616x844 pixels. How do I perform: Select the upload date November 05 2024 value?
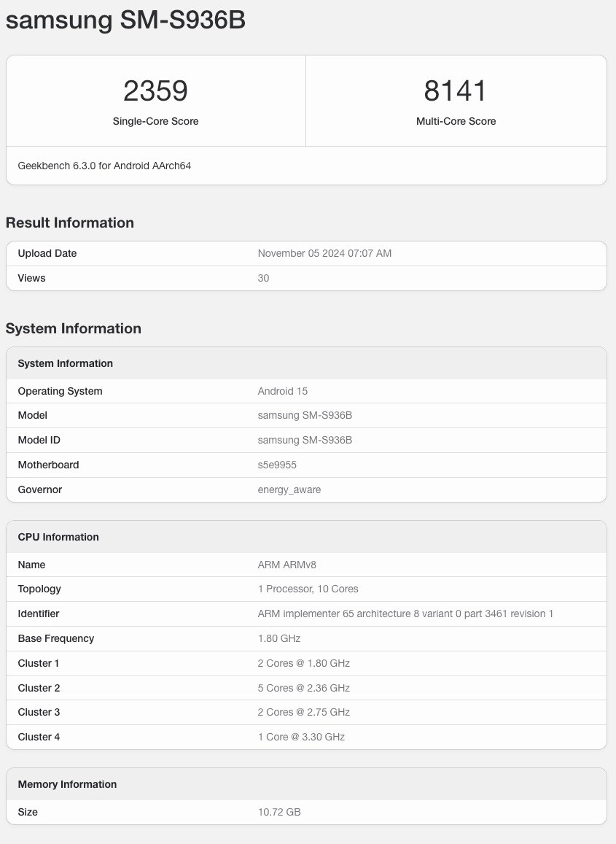[x=324, y=253]
